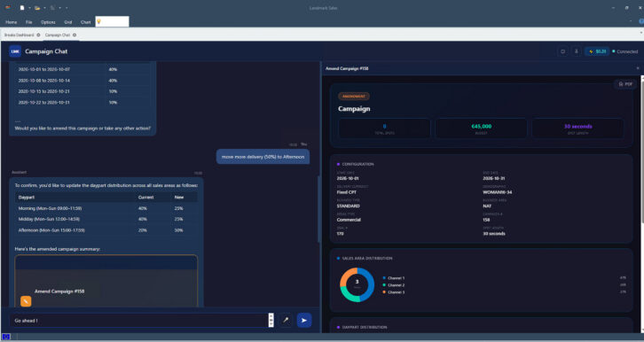This screenshot has height=342, width=644.
Task: Send the message with the arrow button
Action: (304, 320)
